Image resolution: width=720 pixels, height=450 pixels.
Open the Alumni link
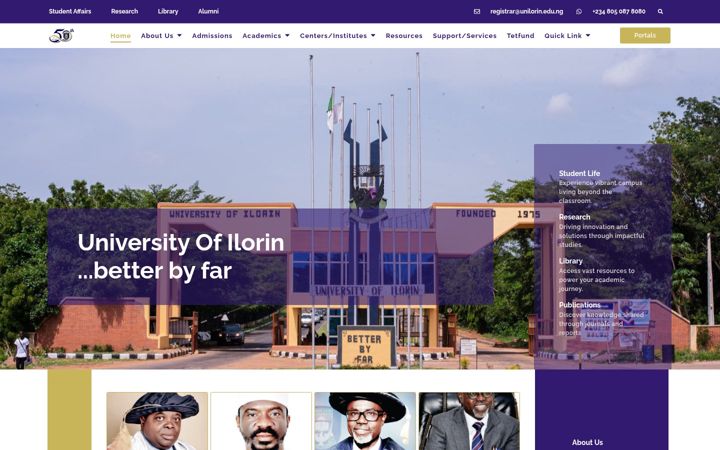(208, 11)
